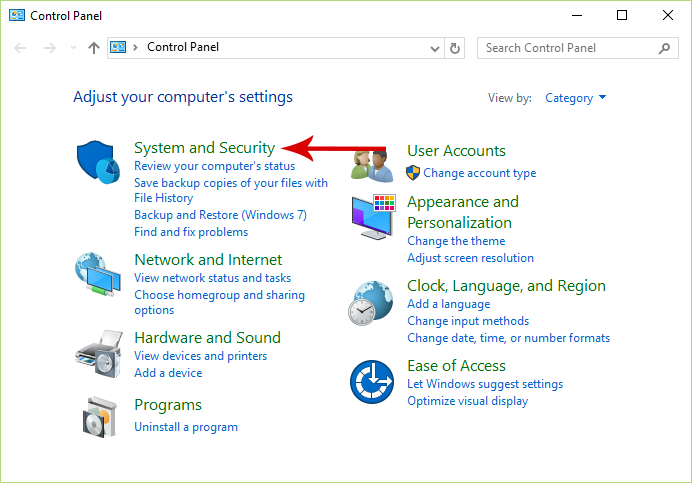692x483 pixels.
Task: Click the Search Control Panel box
Action: (568, 48)
